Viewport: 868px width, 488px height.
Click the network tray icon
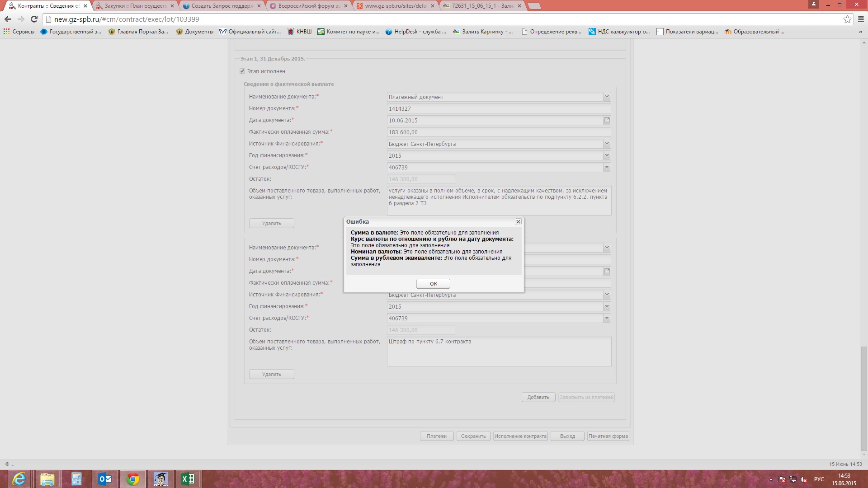click(793, 479)
